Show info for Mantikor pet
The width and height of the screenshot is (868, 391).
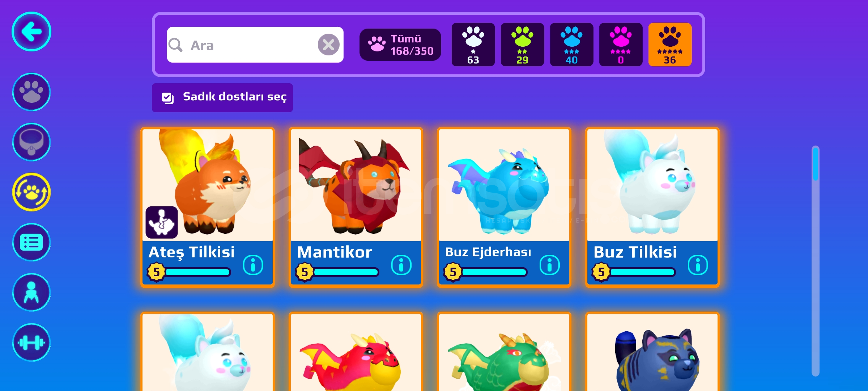(401, 265)
